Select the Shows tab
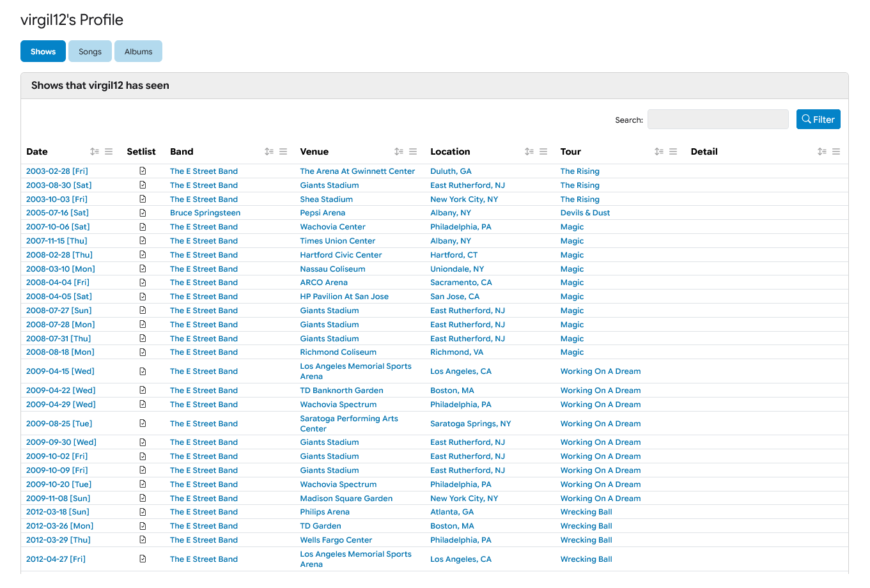The height and width of the screenshot is (588, 870). click(x=43, y=52)
